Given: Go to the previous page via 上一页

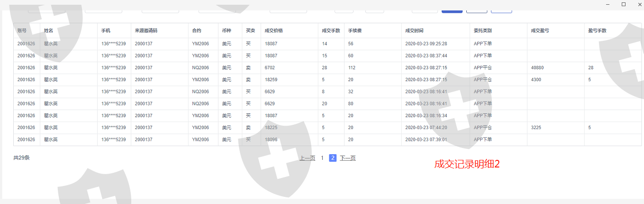Looking at the screenshot, I should [x=307, y=158].
